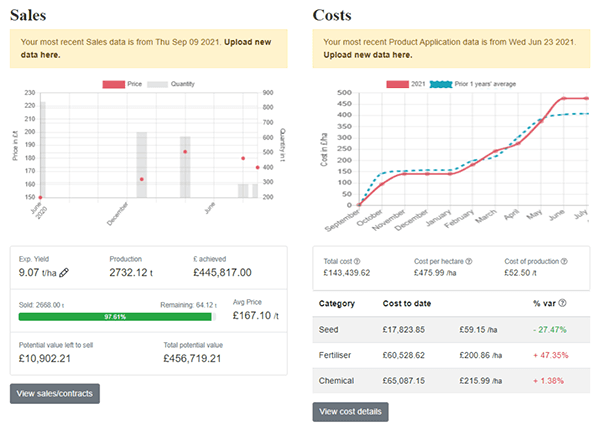
Task: Select the Seed category row
Action: (451, 329)
